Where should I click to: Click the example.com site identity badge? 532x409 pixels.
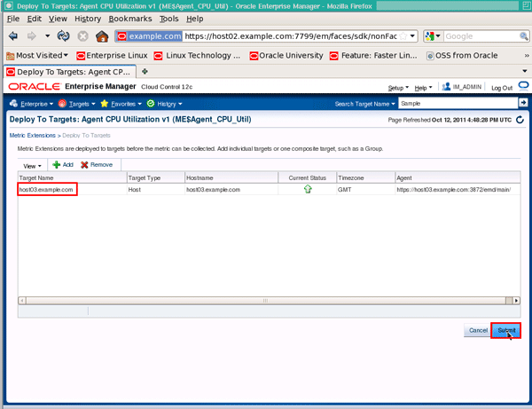[x=149, y=36]
